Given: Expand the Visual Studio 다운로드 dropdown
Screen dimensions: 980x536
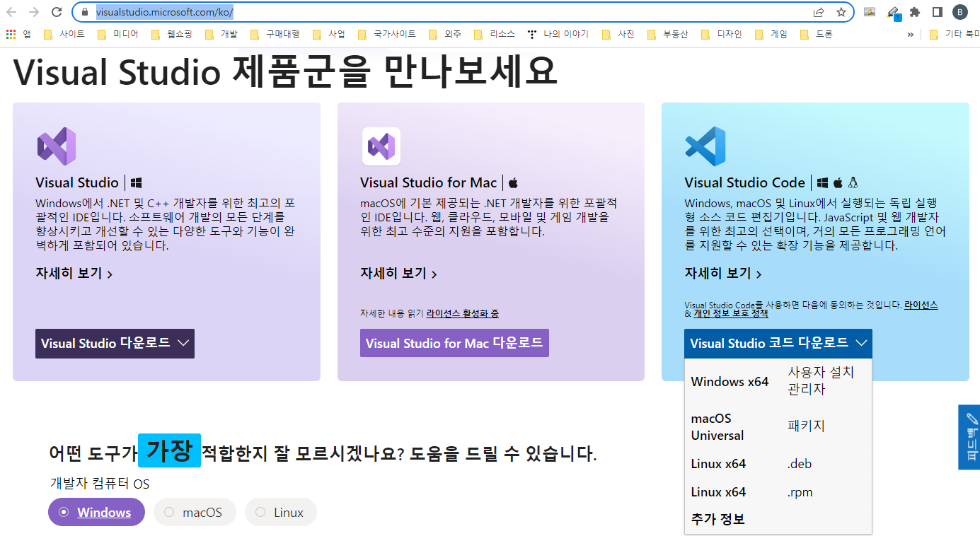Looking at the screenshot, I should [115, 344].
